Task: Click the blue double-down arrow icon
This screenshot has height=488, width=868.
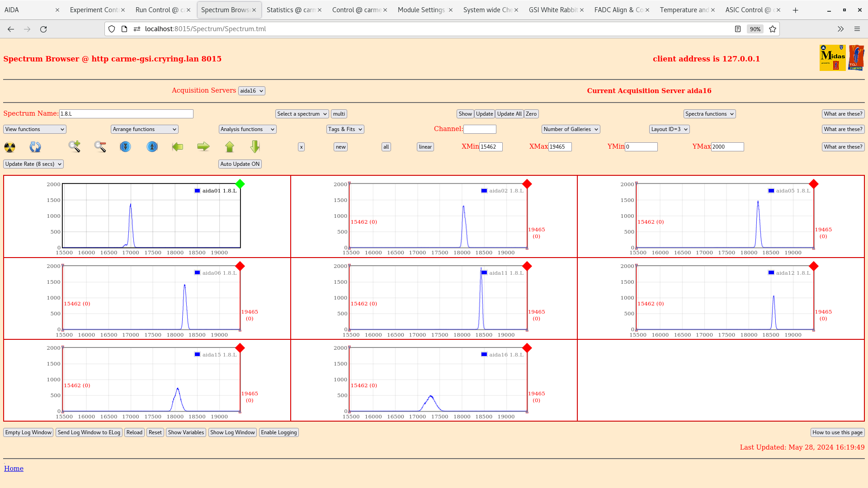Action: point(126,147)
